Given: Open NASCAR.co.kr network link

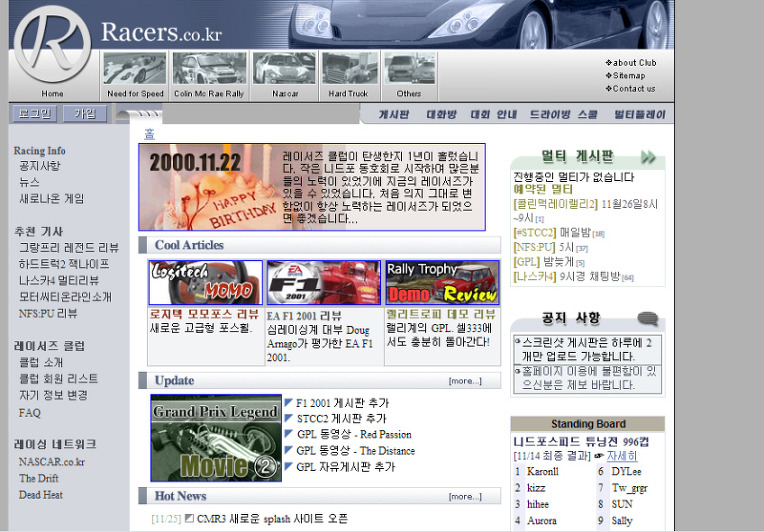Looking at the screenshot, I should pyautogui.click(x=52, y=462).
